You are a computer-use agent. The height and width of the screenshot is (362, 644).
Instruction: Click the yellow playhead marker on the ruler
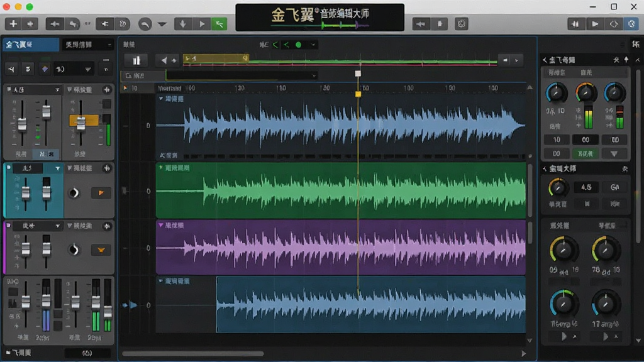click(358, 94)
